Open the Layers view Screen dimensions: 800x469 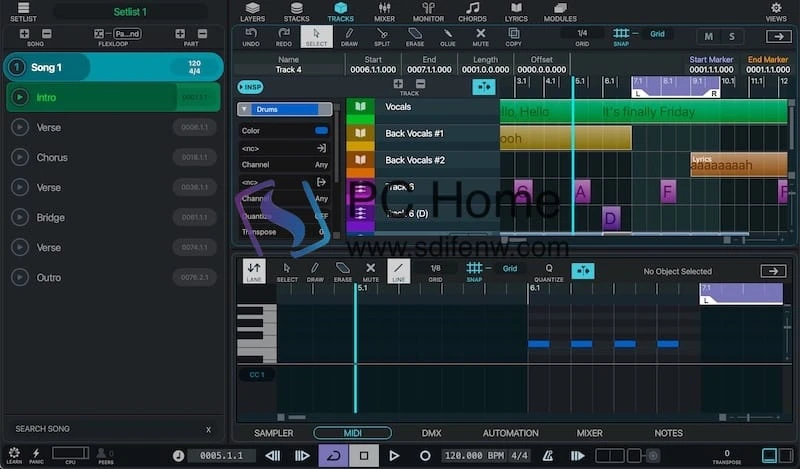(253, 12)
